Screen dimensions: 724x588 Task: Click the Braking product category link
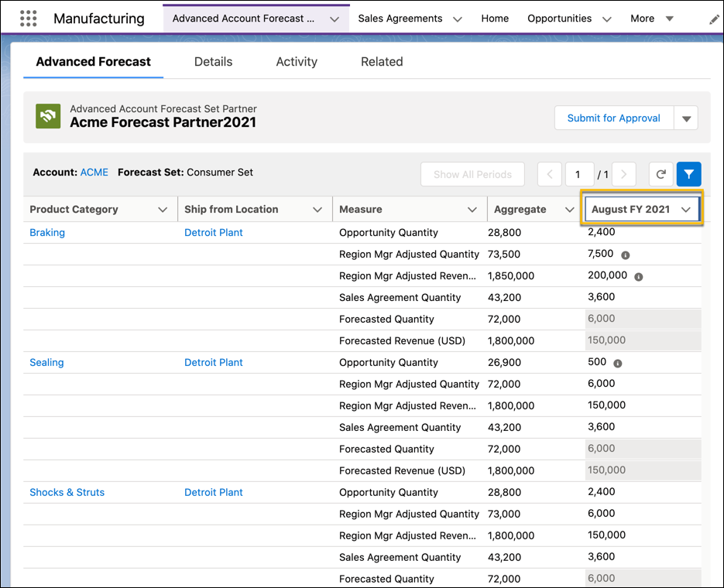click(47, 233)
